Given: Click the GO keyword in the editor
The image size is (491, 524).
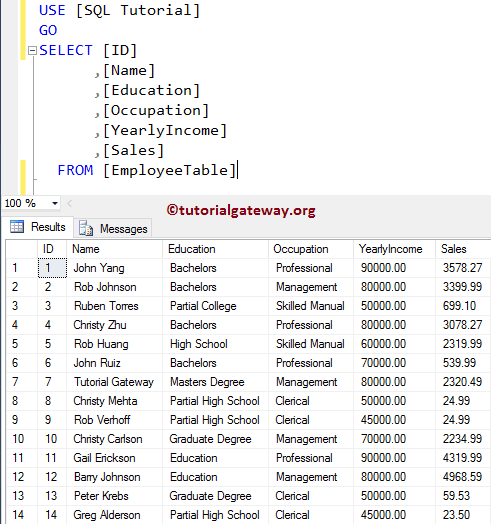Looking at the screenshot, I should [x=48, y=30].
